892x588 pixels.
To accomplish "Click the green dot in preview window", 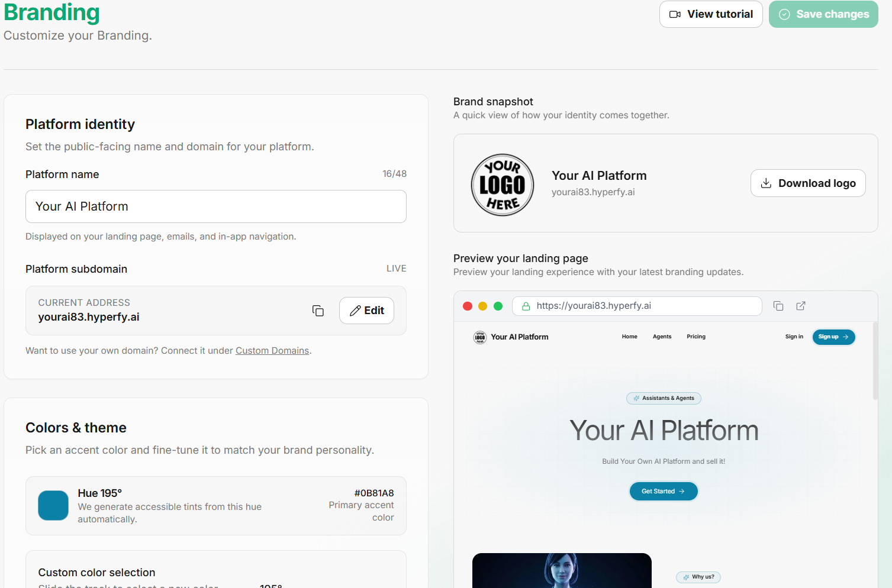I will (x=498, y=306).
